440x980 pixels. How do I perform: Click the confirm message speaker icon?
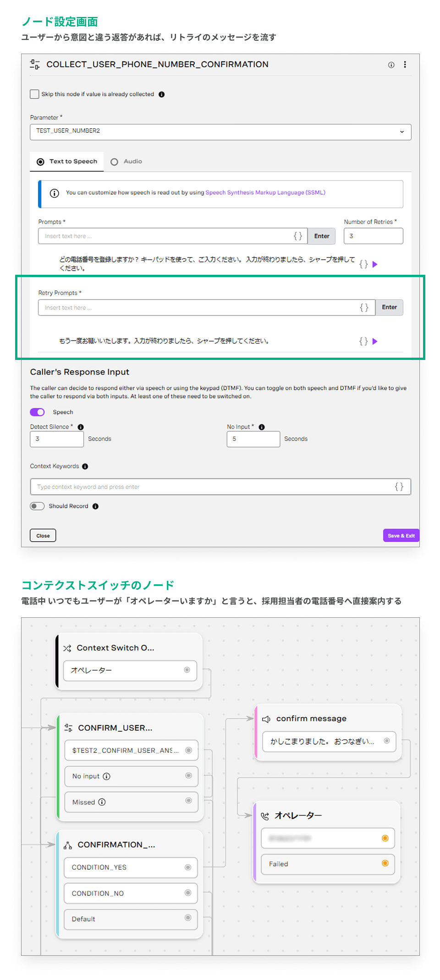coord(266,719)
